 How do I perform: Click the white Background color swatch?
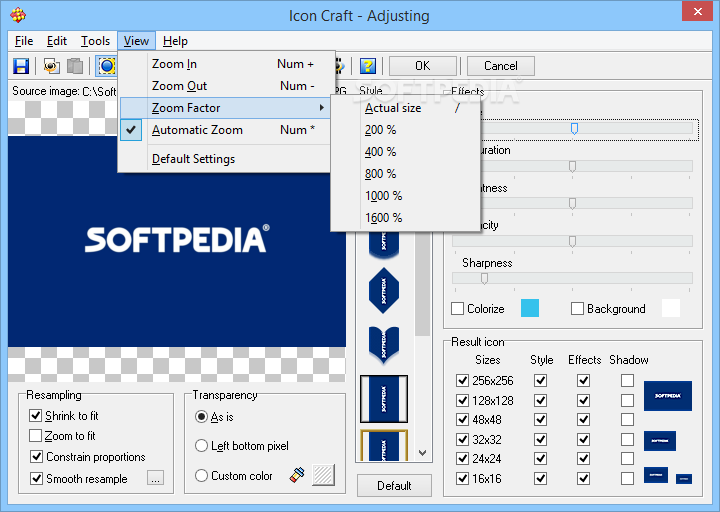671,308
